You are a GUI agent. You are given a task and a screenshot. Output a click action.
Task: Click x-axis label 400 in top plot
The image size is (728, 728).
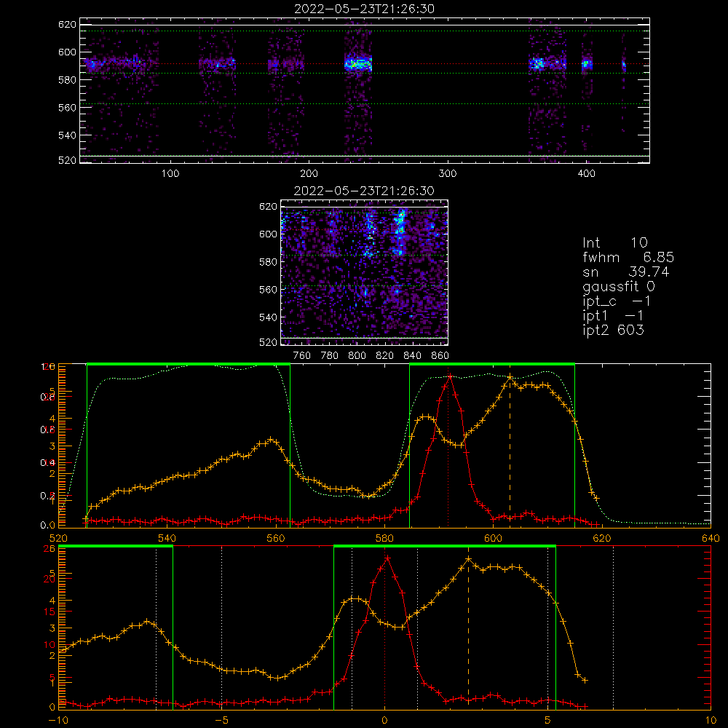(x=586, y=174)
